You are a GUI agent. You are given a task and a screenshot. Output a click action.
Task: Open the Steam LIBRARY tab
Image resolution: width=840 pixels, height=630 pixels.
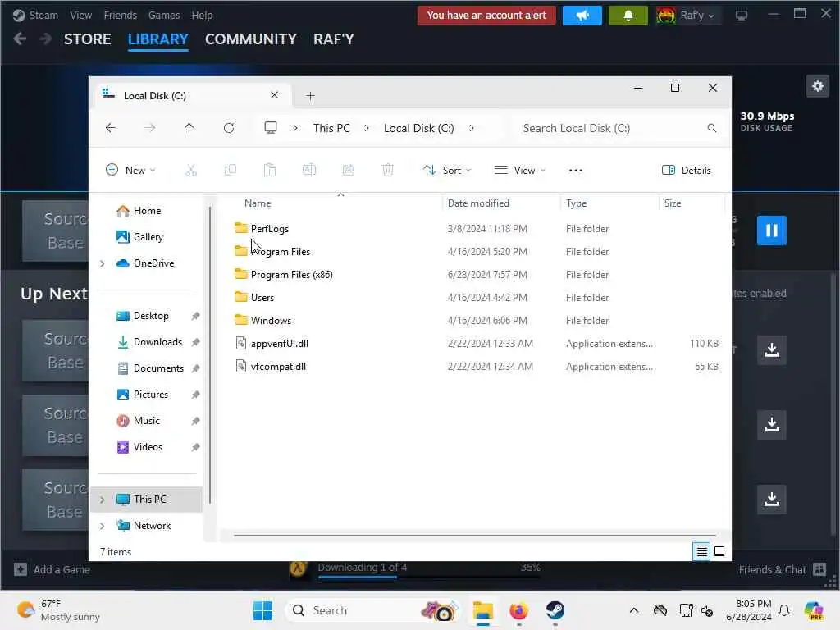pyautogui.click(x=158, y=39)
